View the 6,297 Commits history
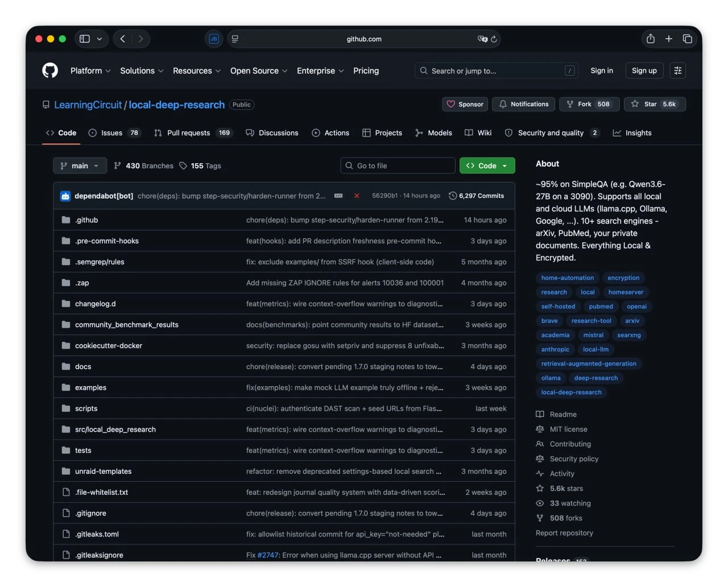The width and height of the screenshot is (728, 587). [x=477, y=196]
